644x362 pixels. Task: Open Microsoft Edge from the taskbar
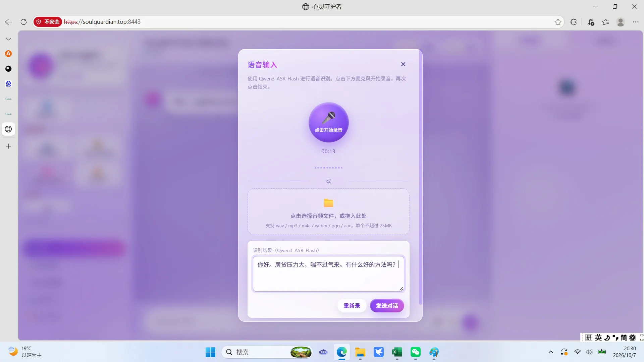[x=341, y=352]
